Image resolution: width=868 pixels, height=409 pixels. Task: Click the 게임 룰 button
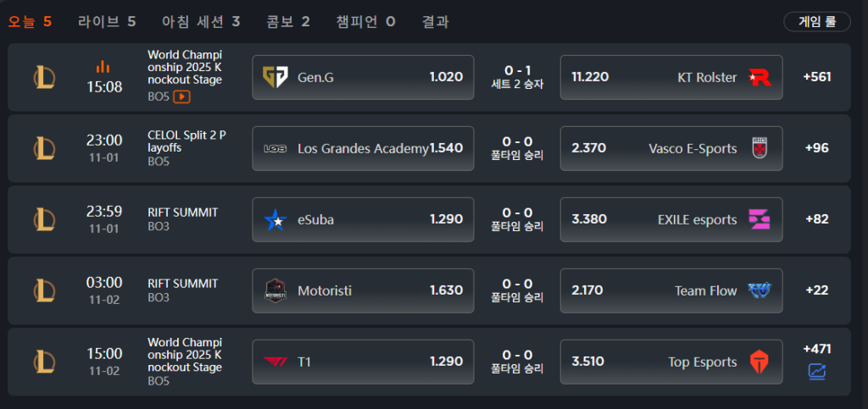[817, 22]
